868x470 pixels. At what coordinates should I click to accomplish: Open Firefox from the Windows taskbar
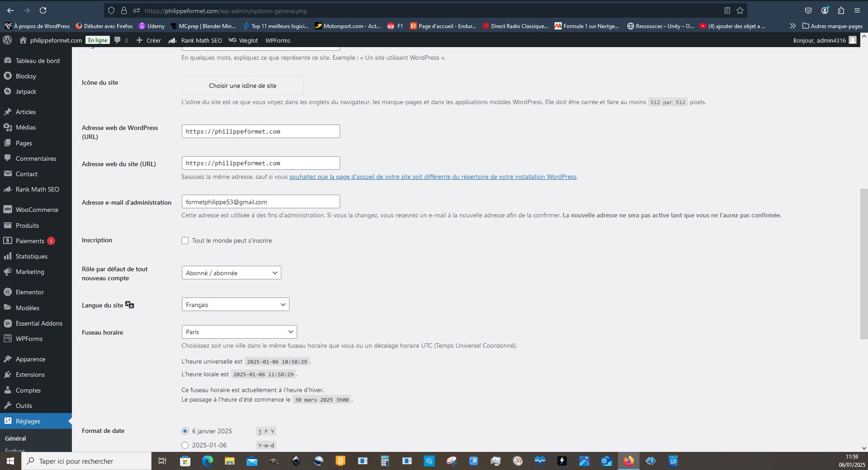pos(628,461)
